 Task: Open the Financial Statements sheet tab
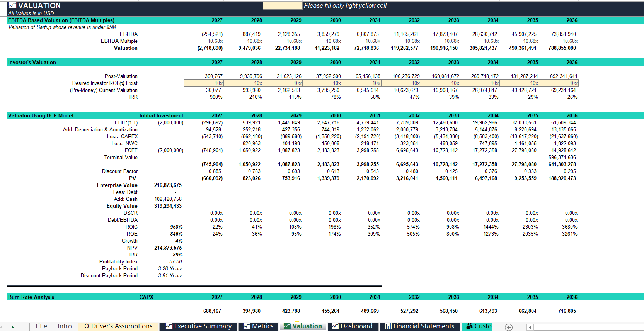click(x=420, y=326)
